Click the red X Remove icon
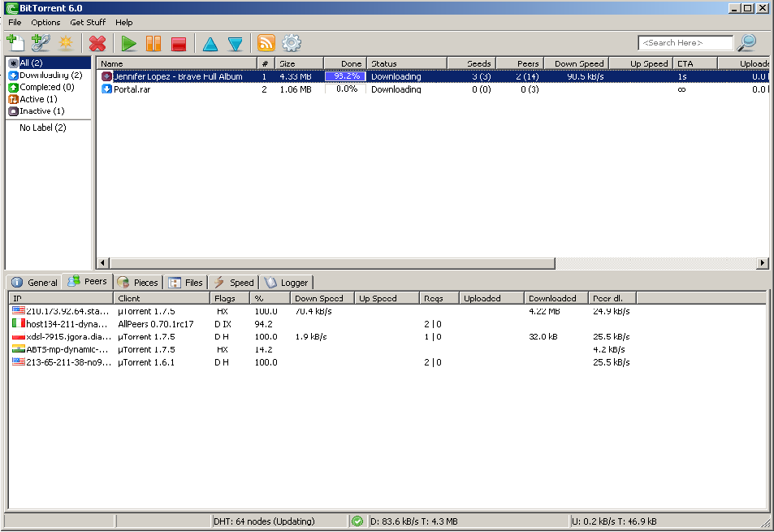 point(97,43)
